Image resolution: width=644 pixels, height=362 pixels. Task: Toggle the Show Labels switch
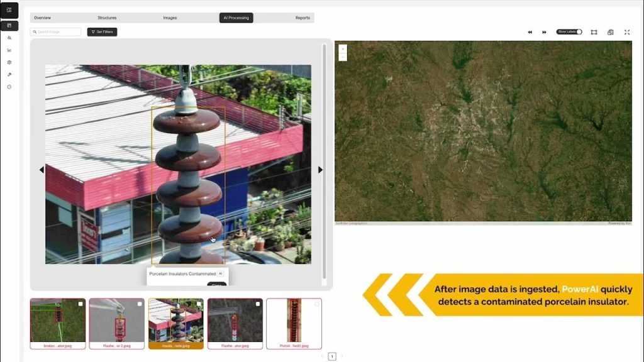coord(578,32)
